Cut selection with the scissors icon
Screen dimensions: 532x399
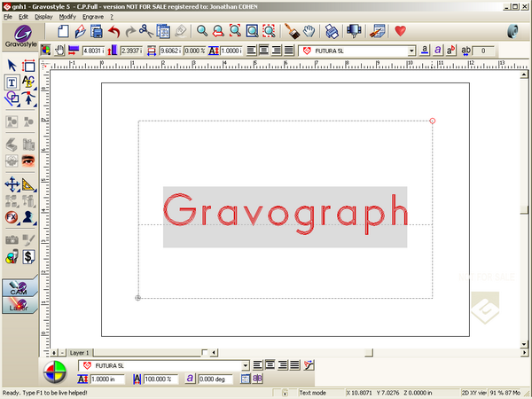click(146, 31)
